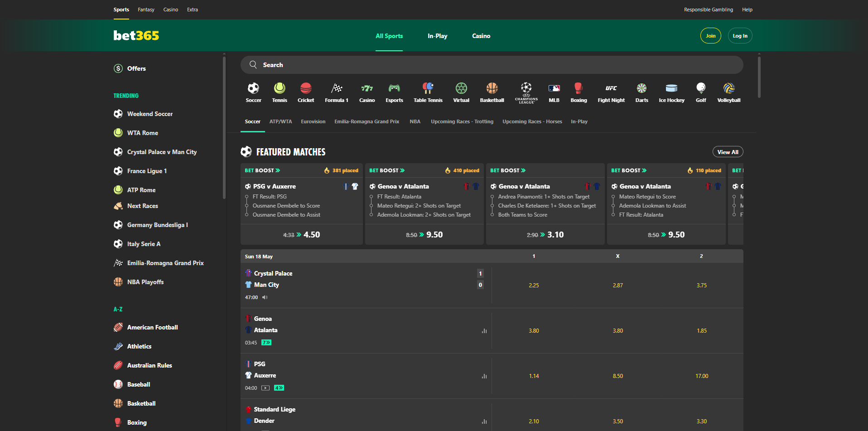Open the Casino header tab

click(481, 36)
